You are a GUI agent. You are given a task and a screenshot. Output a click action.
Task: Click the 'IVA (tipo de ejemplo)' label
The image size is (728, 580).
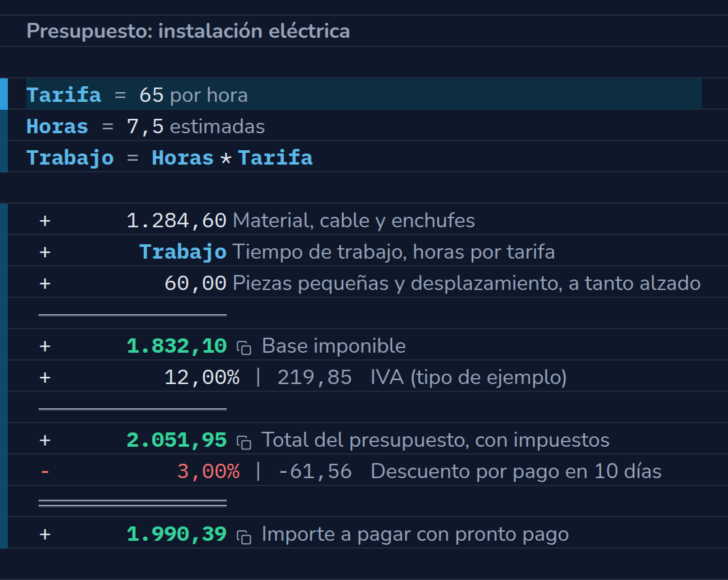(469, 378)
